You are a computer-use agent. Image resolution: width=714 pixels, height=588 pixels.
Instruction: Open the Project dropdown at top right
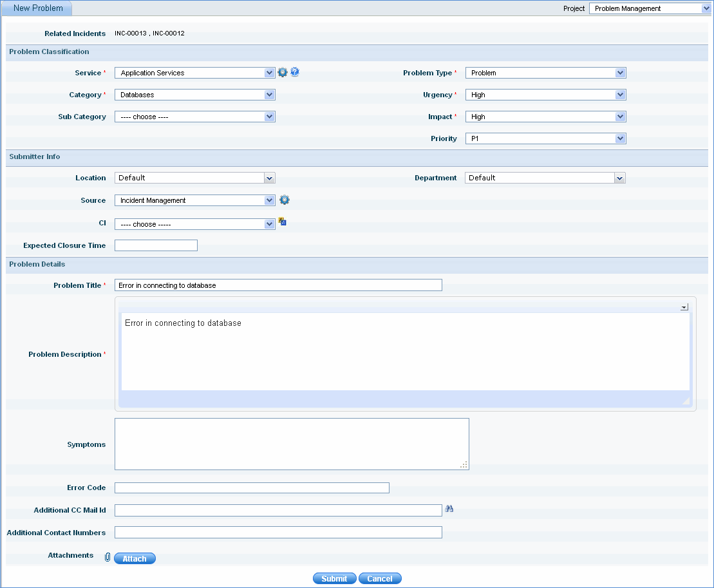[649, 8]
